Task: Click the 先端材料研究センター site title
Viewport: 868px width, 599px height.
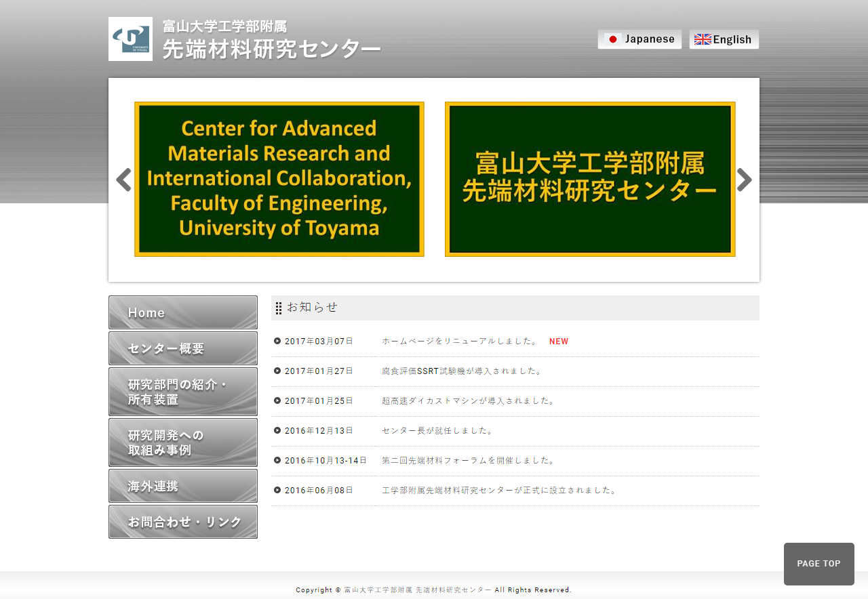Action: [x=272, y=49]
